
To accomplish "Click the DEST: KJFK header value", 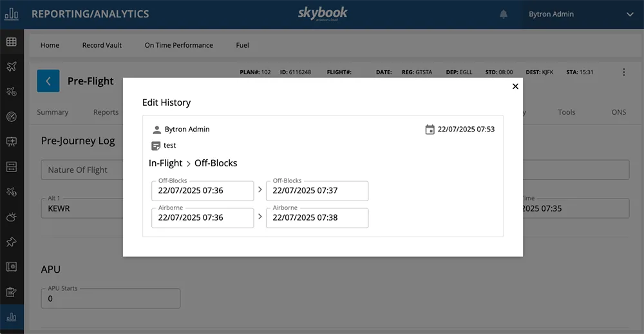I will tap(540, 72).
